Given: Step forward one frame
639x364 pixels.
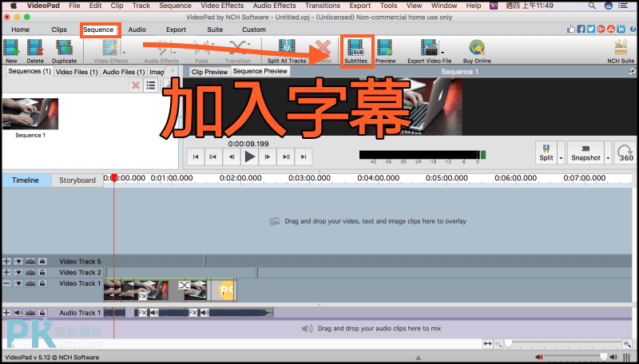Looking at the screenshot, I should pos(268,157).
